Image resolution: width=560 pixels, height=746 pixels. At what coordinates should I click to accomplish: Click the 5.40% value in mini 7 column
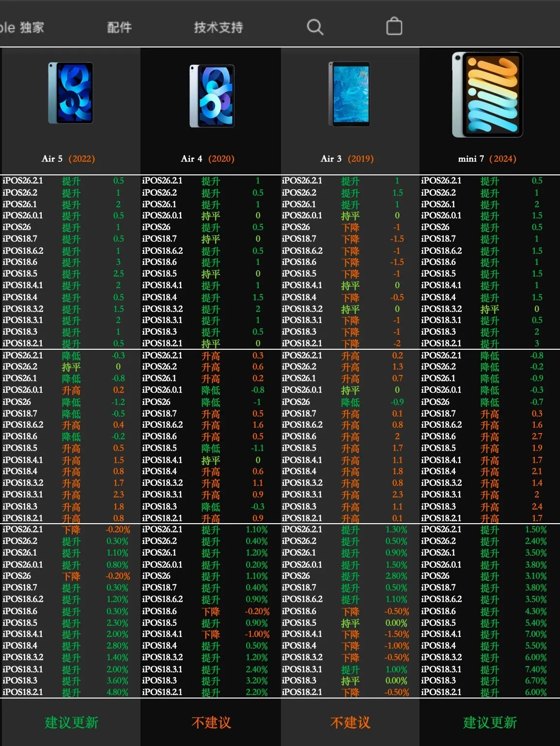point(536,623)
